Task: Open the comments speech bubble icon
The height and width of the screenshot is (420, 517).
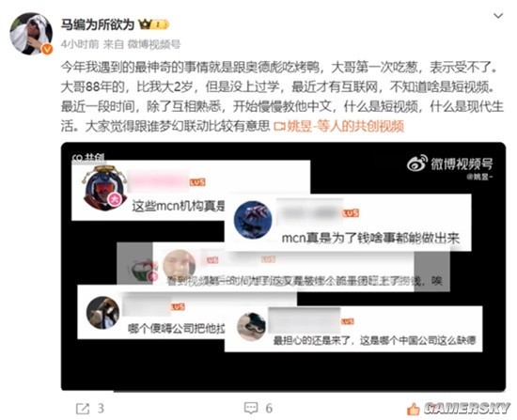Action: pos(251,408)
